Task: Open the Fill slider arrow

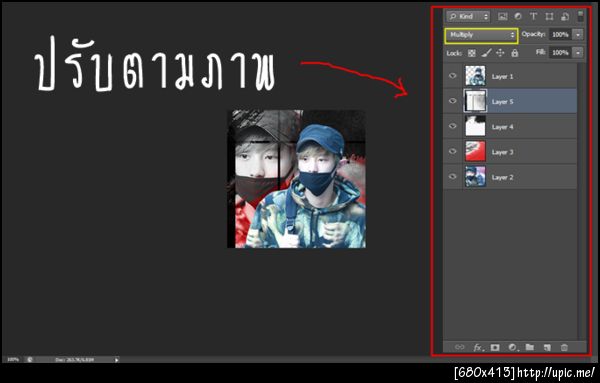Action: [x=578, y=52]
